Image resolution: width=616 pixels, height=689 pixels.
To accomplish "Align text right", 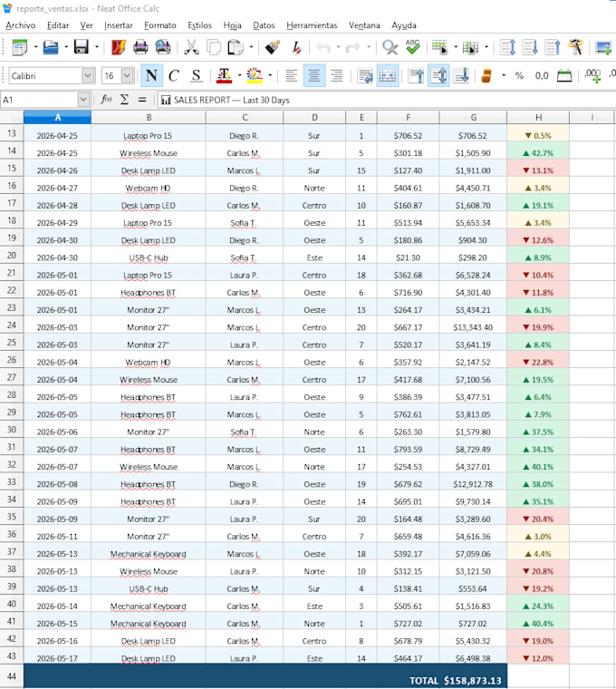I will 337,75.
